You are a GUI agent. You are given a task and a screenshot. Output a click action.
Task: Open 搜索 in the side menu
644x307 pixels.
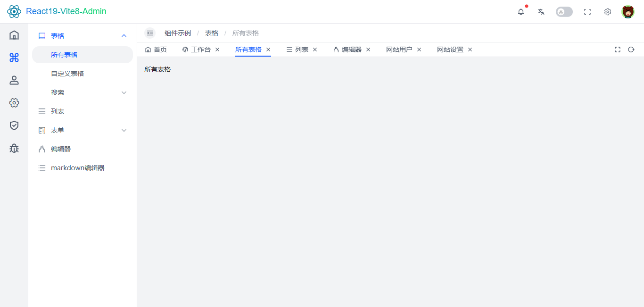click(83, 92)
